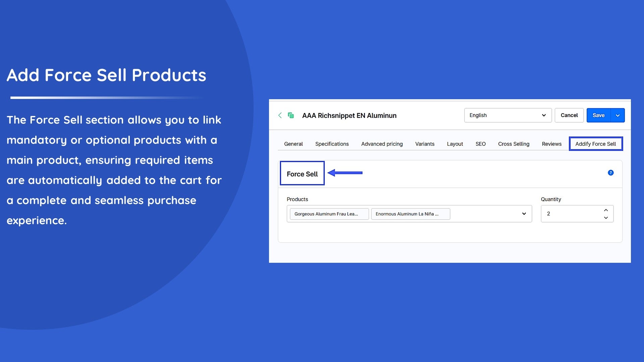Viewport: 644px width, 362px height.
Task: Decrease quantity with the down arrow
Action: [606, 218]
